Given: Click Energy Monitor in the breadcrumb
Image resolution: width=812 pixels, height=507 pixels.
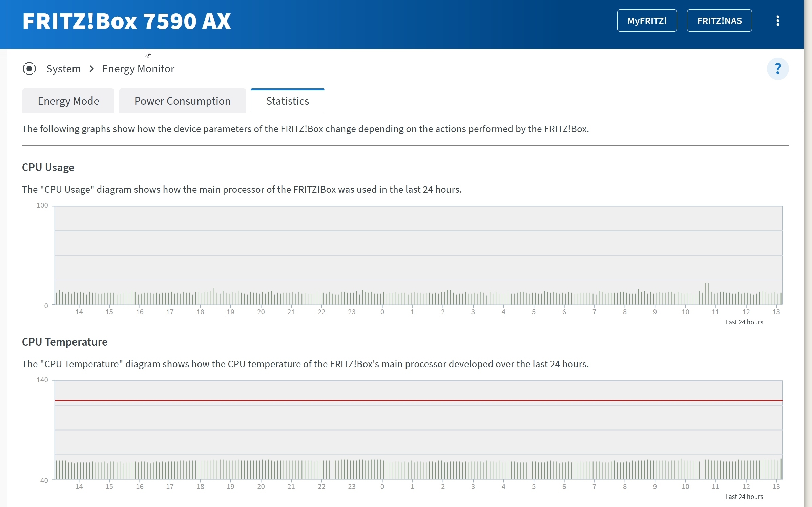Looking at the screenshot, I should tap(138, 69).
